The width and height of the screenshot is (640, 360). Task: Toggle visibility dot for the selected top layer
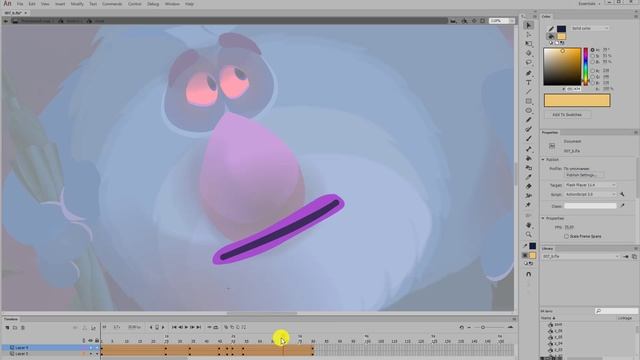click(91, 348)
